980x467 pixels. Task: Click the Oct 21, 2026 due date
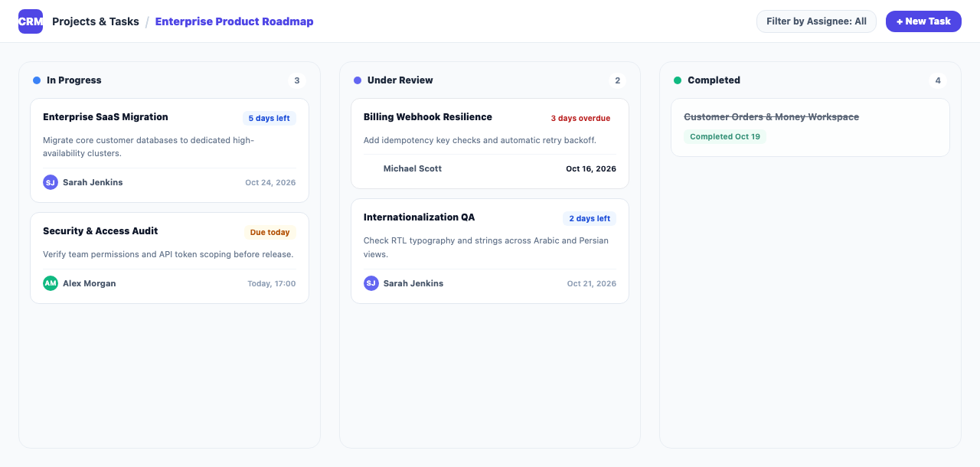click(x=592, y=283)
